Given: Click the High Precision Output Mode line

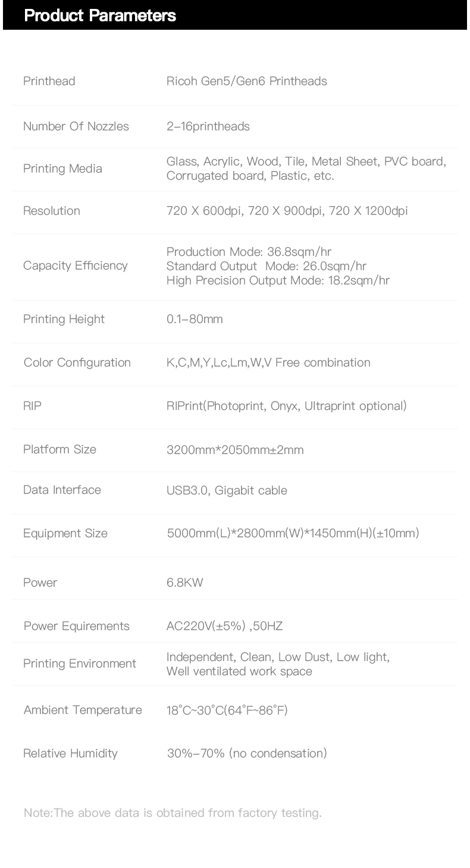Looking at the screenshot, I should (278, 280).
